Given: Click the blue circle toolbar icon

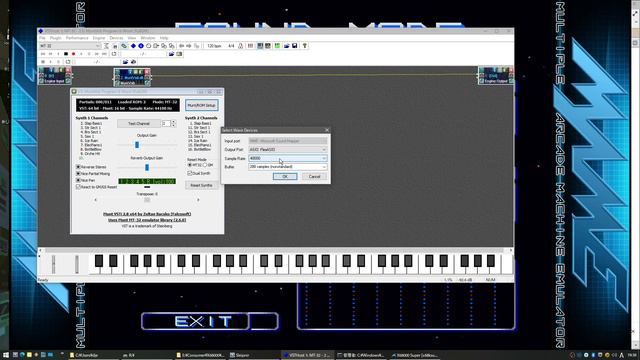Looking at the screenshot, I should coord(141,46).
